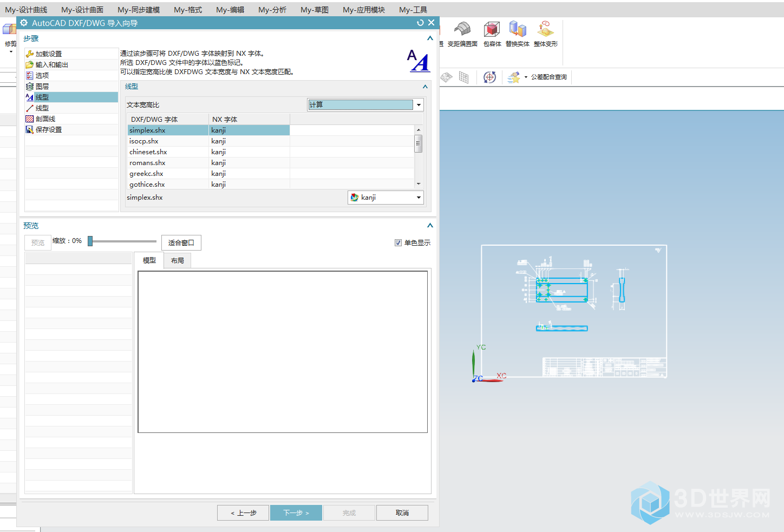Click the 缩放 zoom slider handle
The image size is (784, 532).
click(90, 241)
